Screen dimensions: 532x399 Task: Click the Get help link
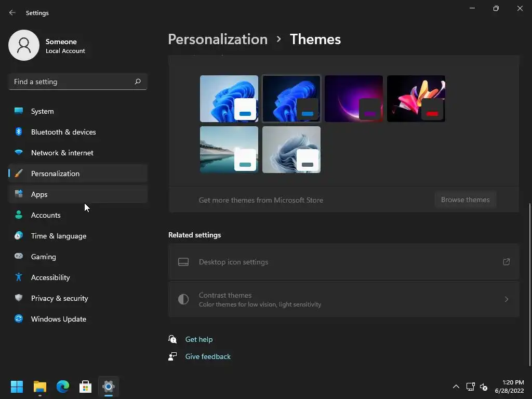(199, 339)
